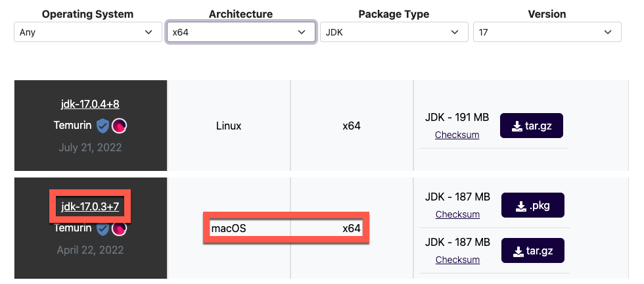This screenshot has width=644, height=284.
Task: Open the jdk-17.0.4+8 release link
Action: tap(90, 104)
